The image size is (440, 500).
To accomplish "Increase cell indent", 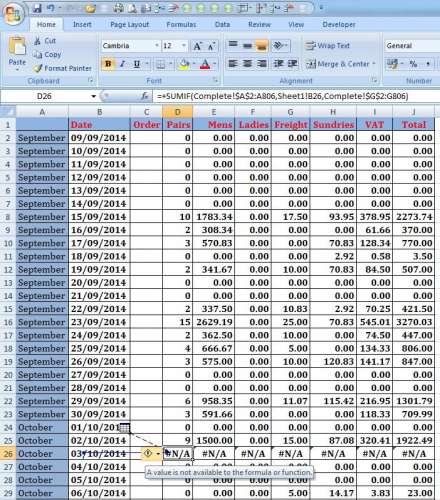I will 292,63.
